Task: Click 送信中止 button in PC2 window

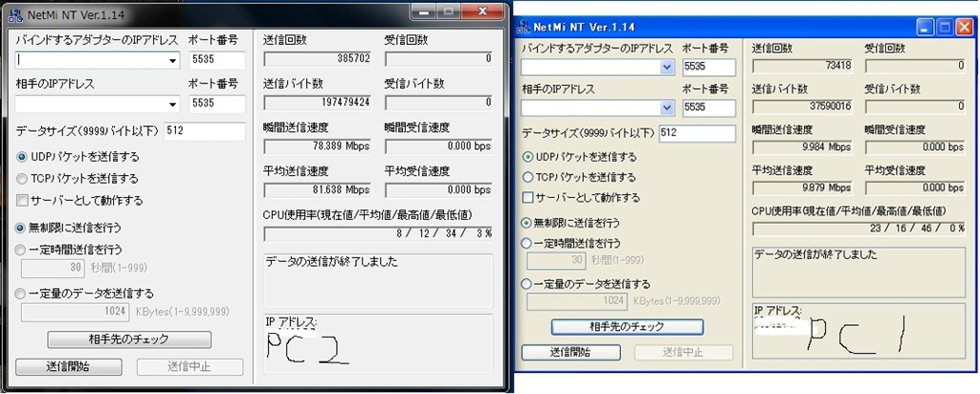Action: pos(190,366)
